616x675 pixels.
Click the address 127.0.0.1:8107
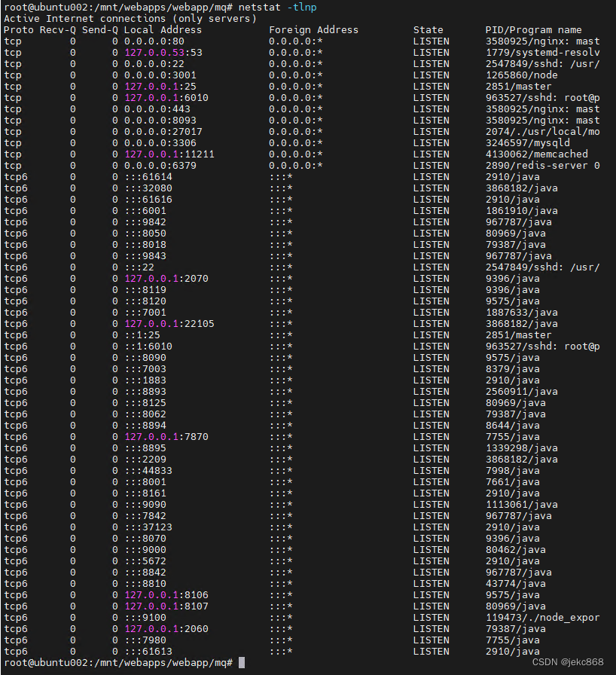point(166,606)
